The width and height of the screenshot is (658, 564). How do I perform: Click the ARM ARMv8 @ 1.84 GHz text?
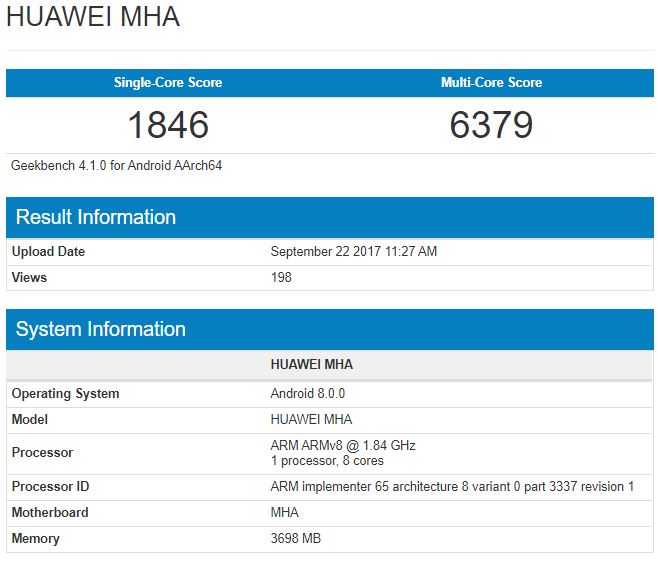pyautogui.click(x=343, y=445)
